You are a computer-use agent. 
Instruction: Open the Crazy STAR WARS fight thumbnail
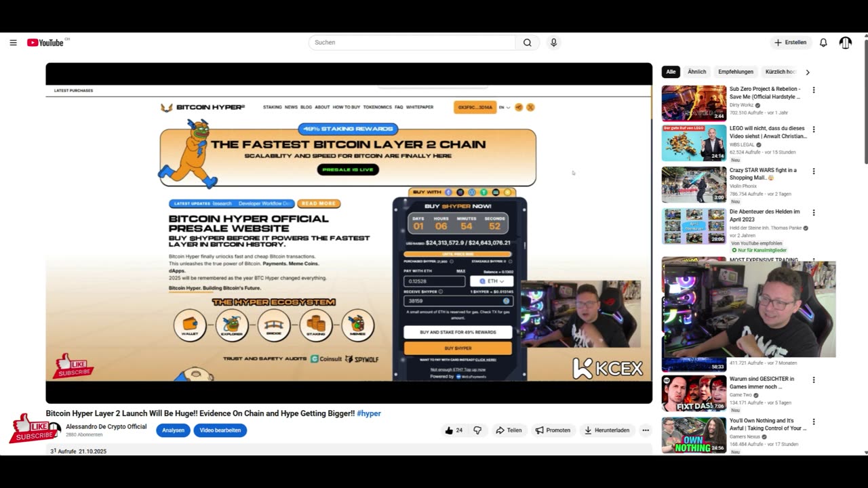(x=694, y=184)
